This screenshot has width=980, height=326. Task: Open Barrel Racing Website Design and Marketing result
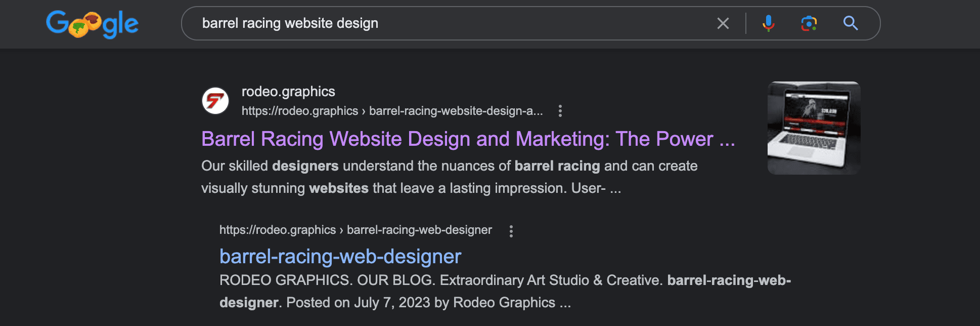(x=468, y=139)
